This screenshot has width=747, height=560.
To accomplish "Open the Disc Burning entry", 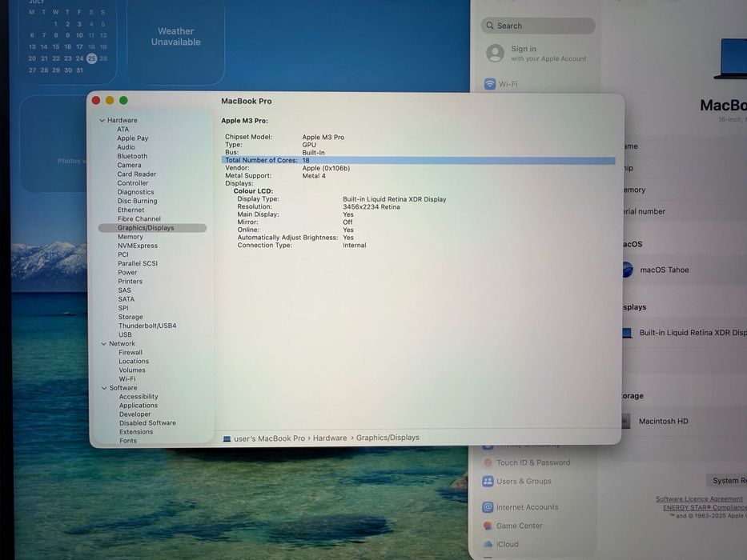I will (137, 201).
